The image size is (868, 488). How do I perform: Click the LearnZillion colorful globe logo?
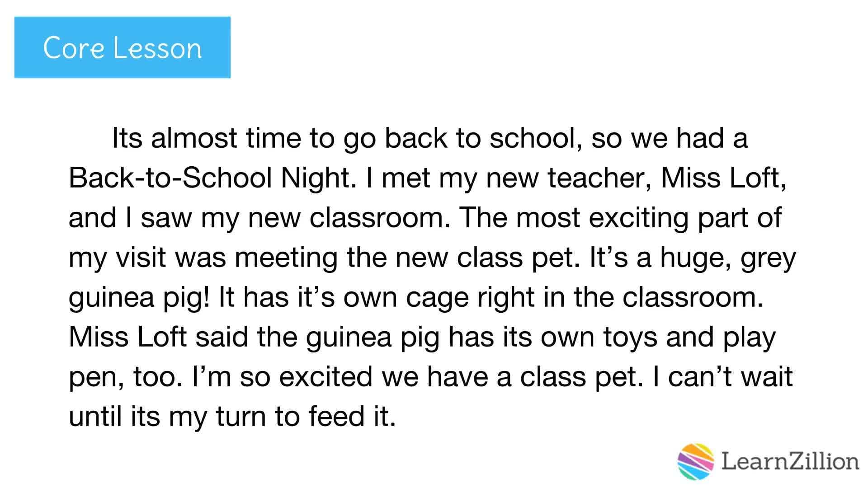coord(695,461)
